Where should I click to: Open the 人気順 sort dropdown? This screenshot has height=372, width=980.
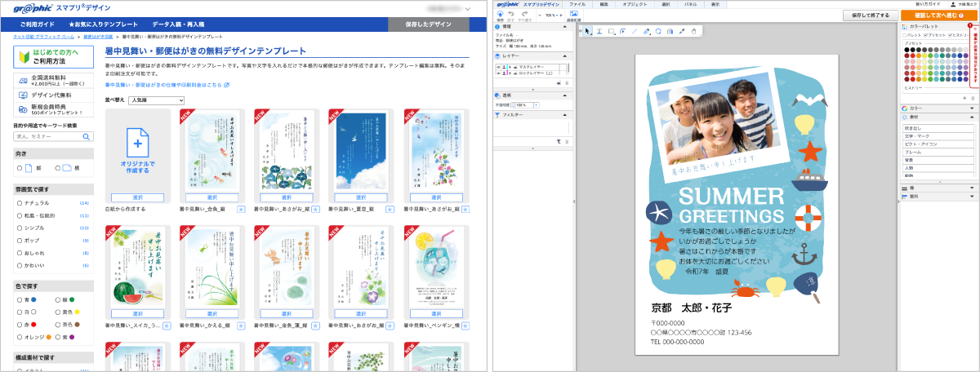point(157,100)
